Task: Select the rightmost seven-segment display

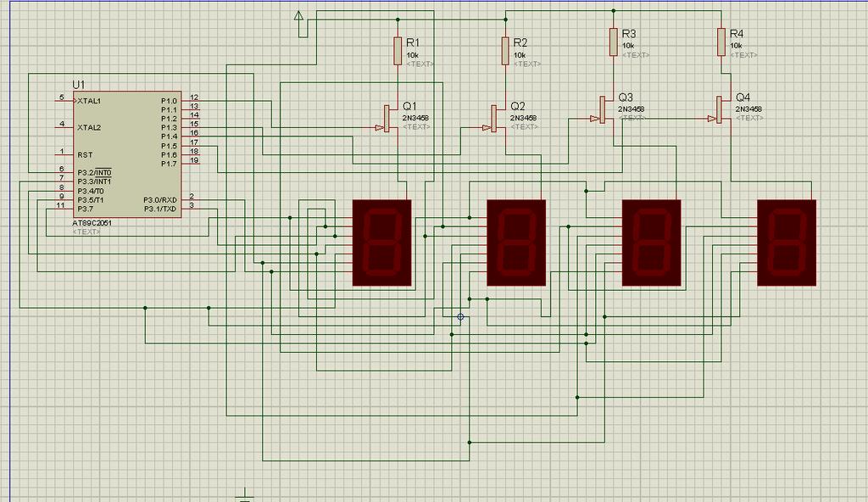Action: [787, 243]
